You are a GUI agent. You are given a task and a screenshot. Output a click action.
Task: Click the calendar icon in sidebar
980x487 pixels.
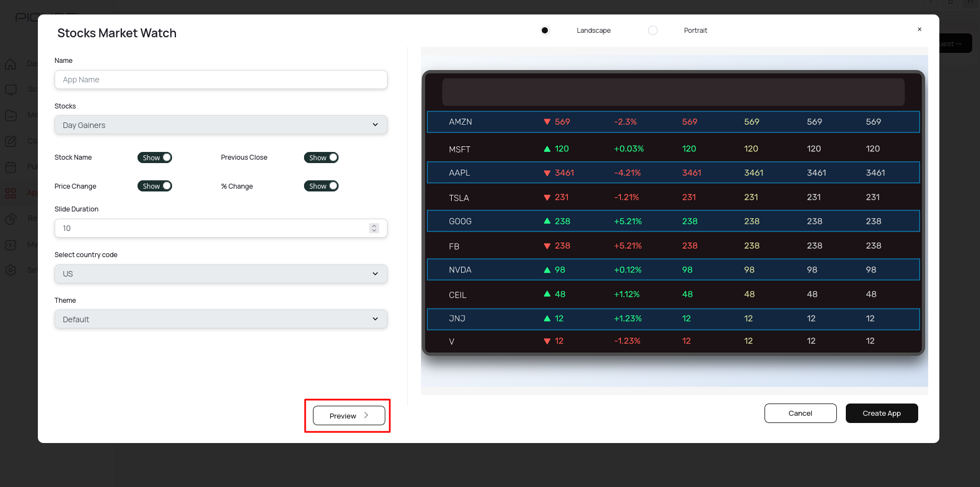[x=11, y=167]
